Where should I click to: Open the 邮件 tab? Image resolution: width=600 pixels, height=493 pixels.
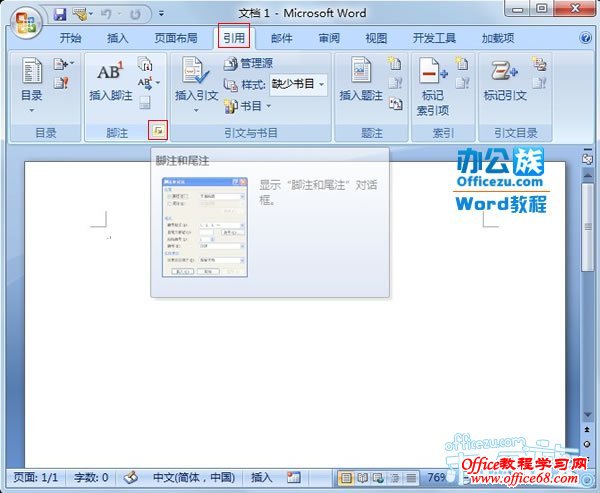(x=282, y=38)
